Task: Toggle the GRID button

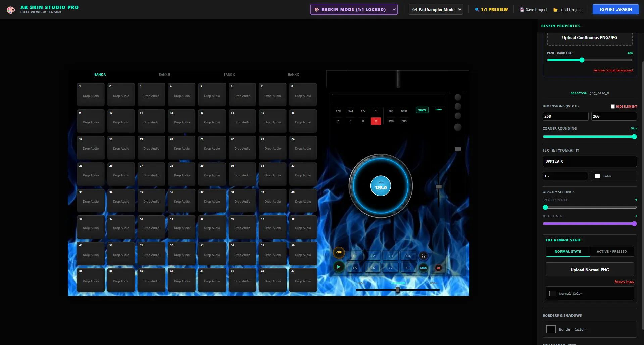Action: click(x=404, y=111)
